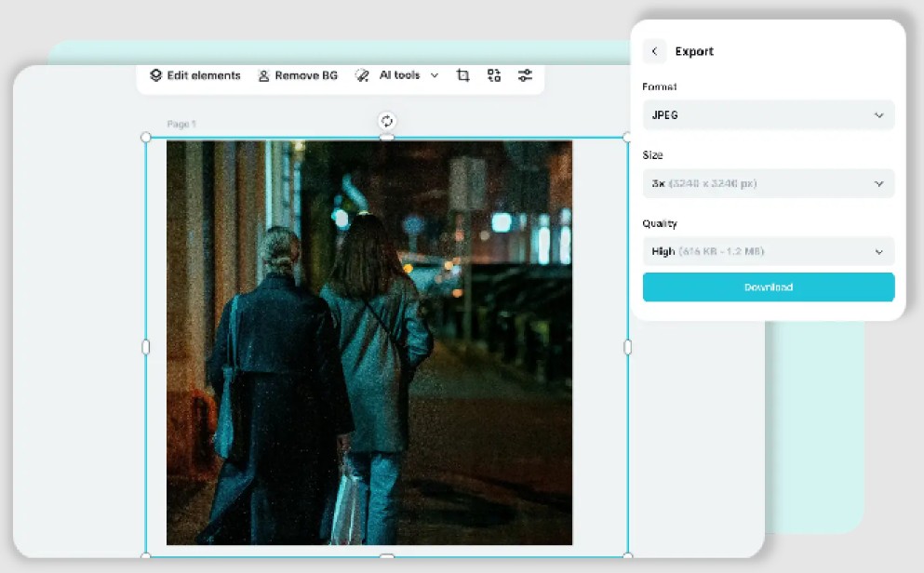The image size is (924, 573).
Task: Open the JPEG format dropdown
Action: [768, 115]
